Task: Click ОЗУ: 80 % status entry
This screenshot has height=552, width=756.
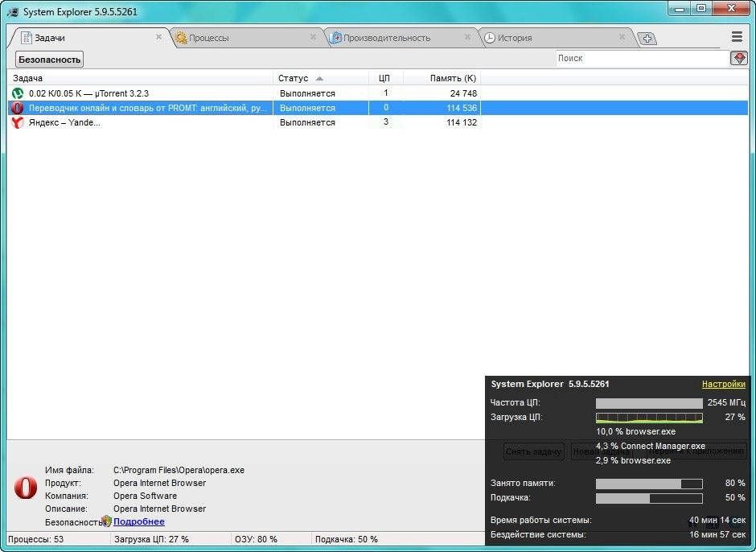Action: click(x=256, y=539)
